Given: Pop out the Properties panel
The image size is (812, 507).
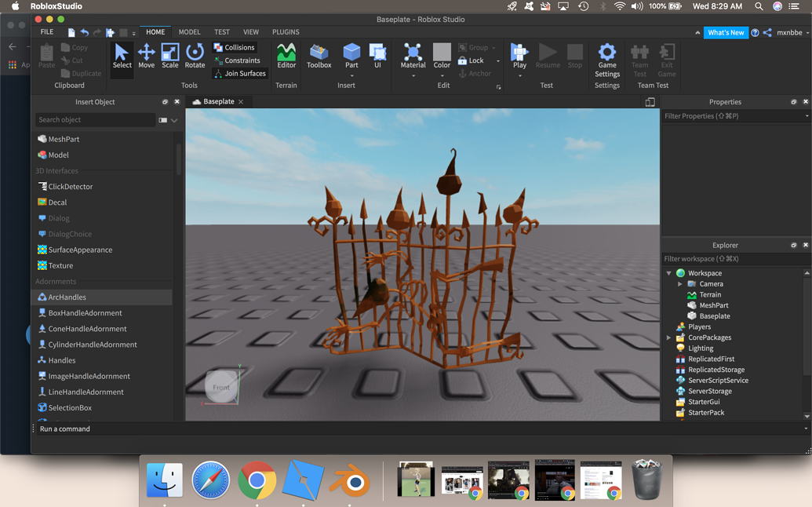Looking at the screenshot, I should tap(793, 102).
